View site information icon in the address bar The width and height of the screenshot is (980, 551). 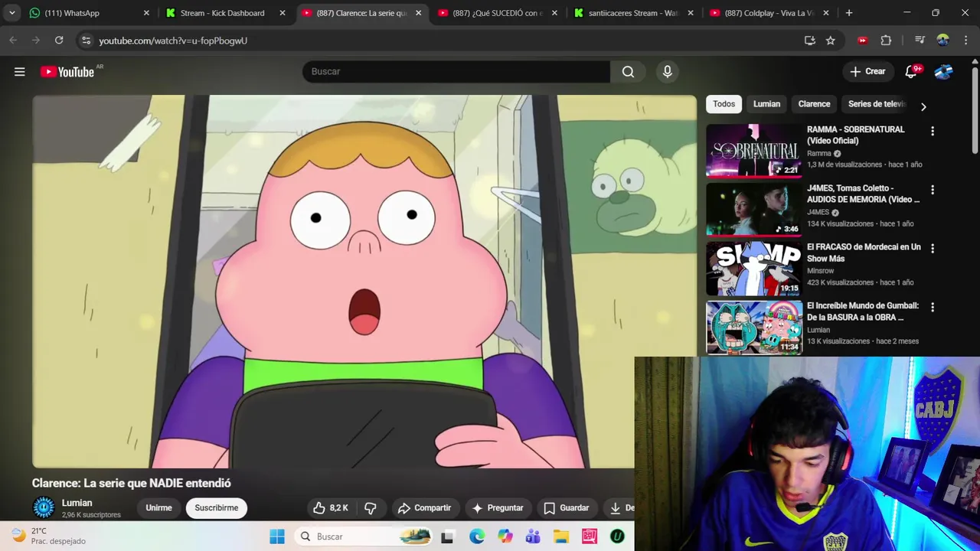[86, 41]
